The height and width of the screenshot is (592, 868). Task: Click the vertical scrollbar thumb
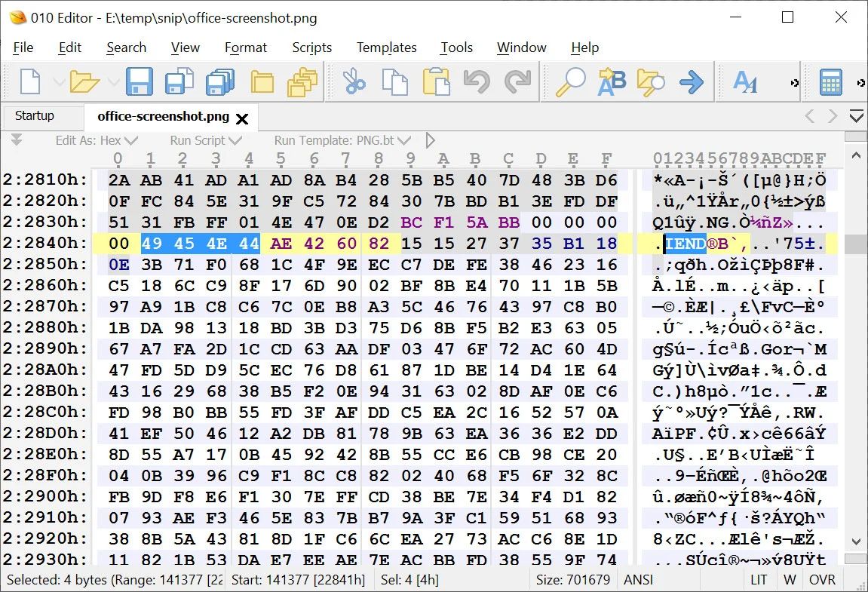[855, 244]
